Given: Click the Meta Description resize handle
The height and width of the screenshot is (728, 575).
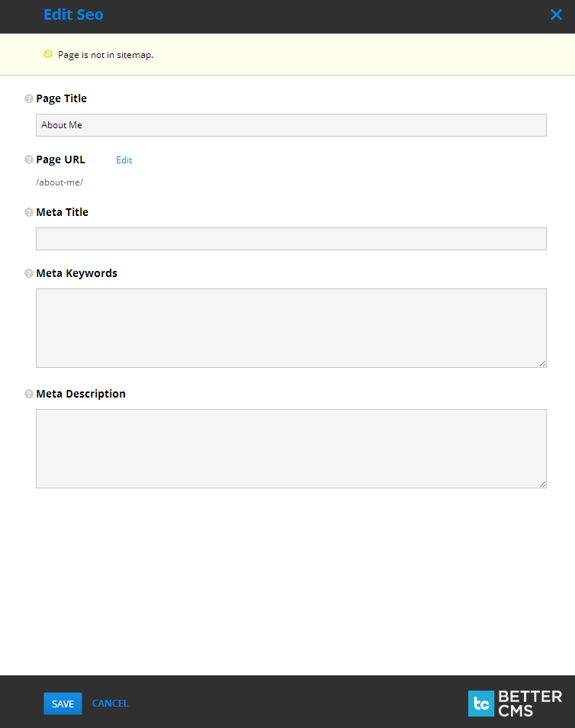Looking at the screenshot, I should tap(543, 484).
